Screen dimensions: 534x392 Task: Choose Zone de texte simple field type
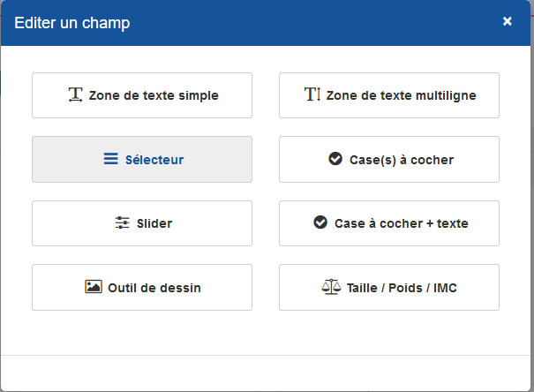[142, 95]
